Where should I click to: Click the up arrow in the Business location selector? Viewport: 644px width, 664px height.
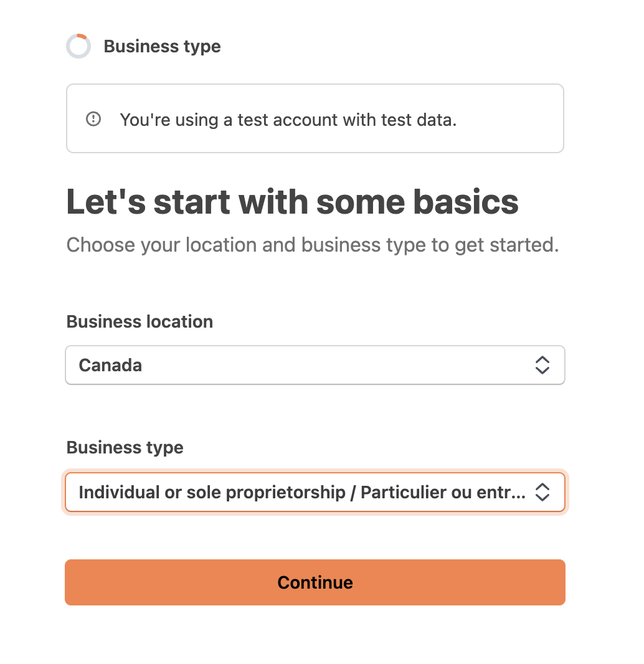(x=542, y=360)
